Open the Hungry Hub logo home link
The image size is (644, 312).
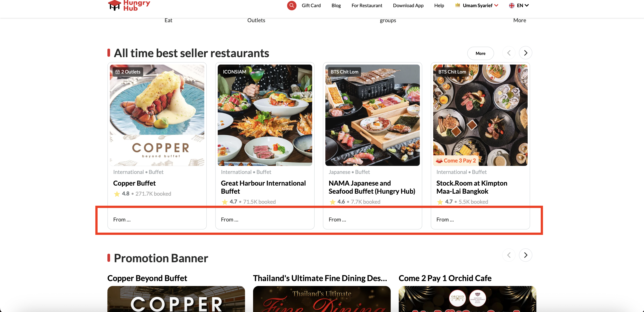129,5
